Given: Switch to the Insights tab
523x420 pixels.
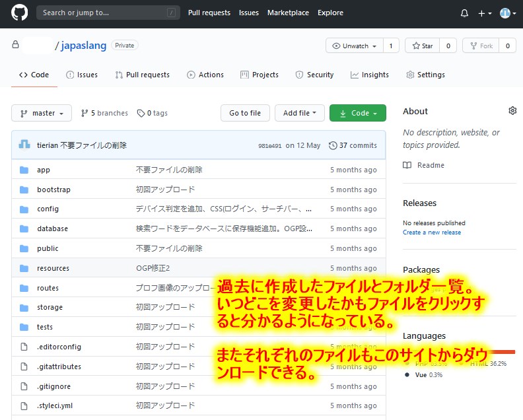Looking at the screenshot, I should point(369,75).
